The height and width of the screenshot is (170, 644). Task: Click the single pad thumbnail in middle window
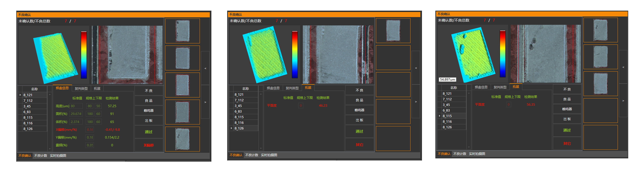[x=393, y=31]
